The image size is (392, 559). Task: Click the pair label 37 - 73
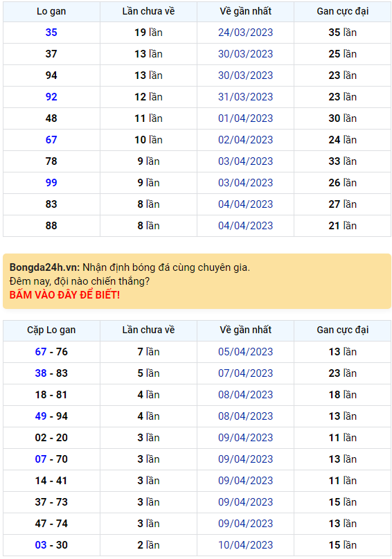pos(51,502)
